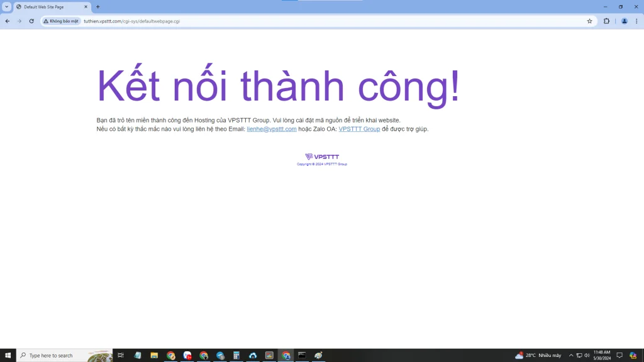
Task: Open the lienhe@vpsttt.com email link
Action: pyautogui.click(x=272, y=129)
